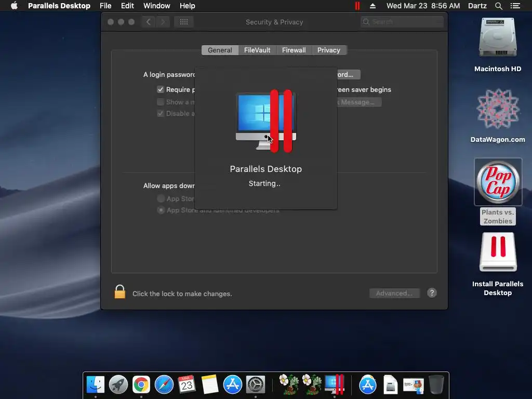
Task: Click the Advanced... button
Action: pyautogui.click(x=394, y=293)
